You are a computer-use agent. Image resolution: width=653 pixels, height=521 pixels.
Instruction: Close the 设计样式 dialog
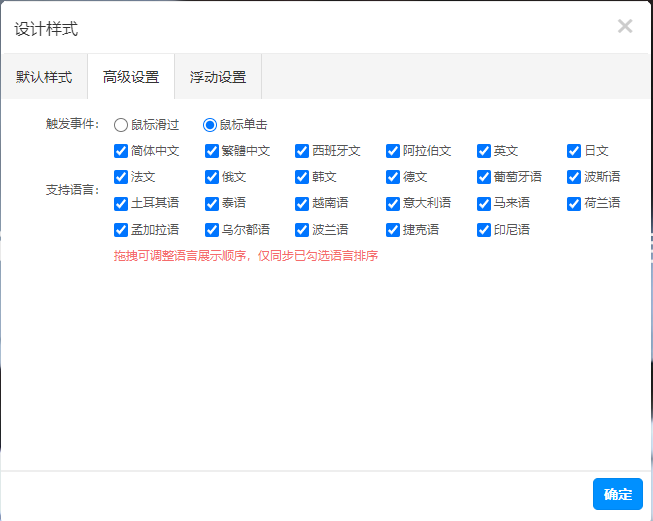[625, 26]
